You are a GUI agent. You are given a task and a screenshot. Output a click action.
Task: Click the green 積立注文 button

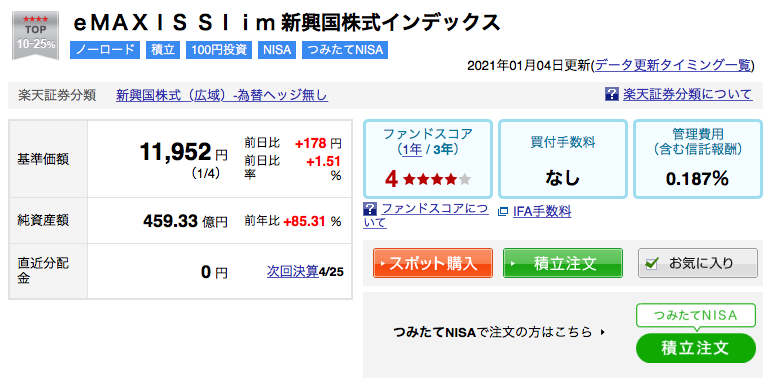point(562,263)
